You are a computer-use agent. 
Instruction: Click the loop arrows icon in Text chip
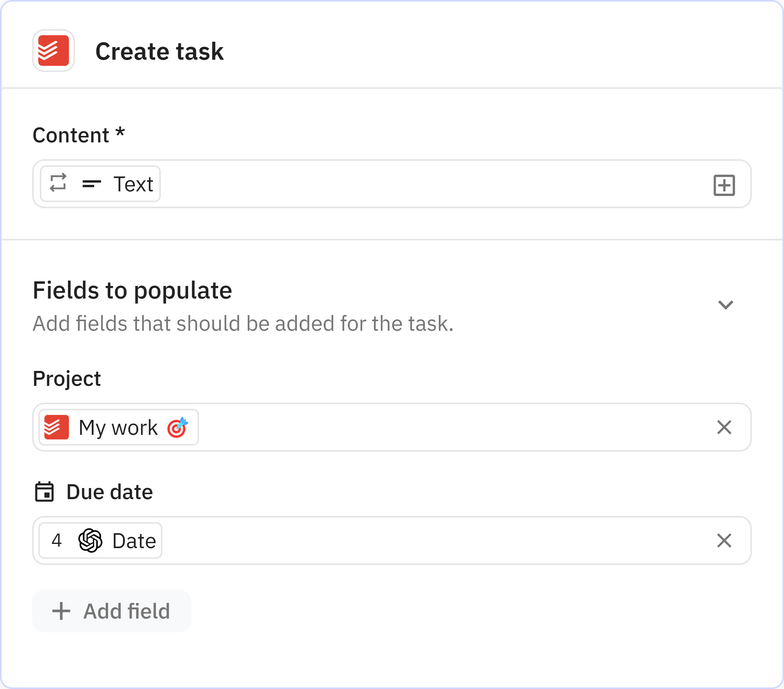tap(58, 183)
